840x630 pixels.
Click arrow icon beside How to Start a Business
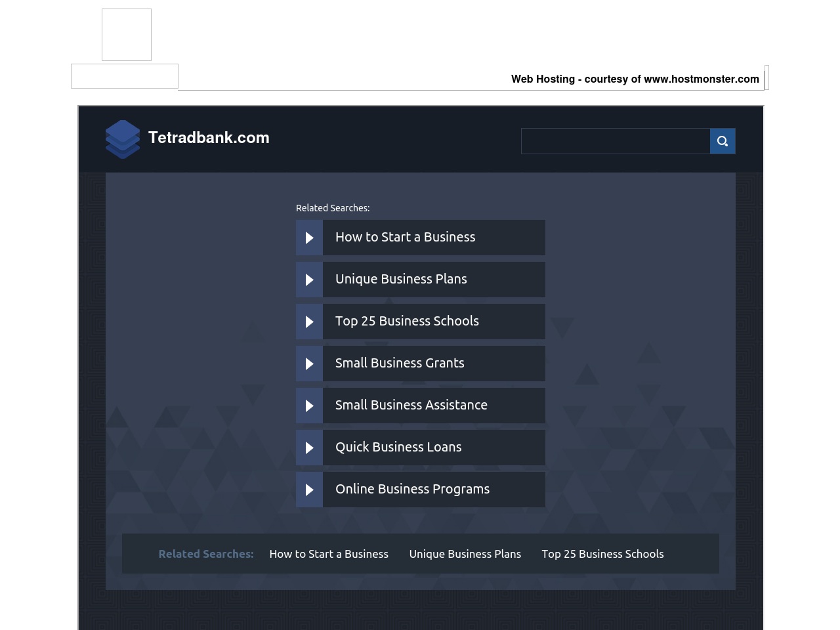pyautogui.click(x=309, y=238)
